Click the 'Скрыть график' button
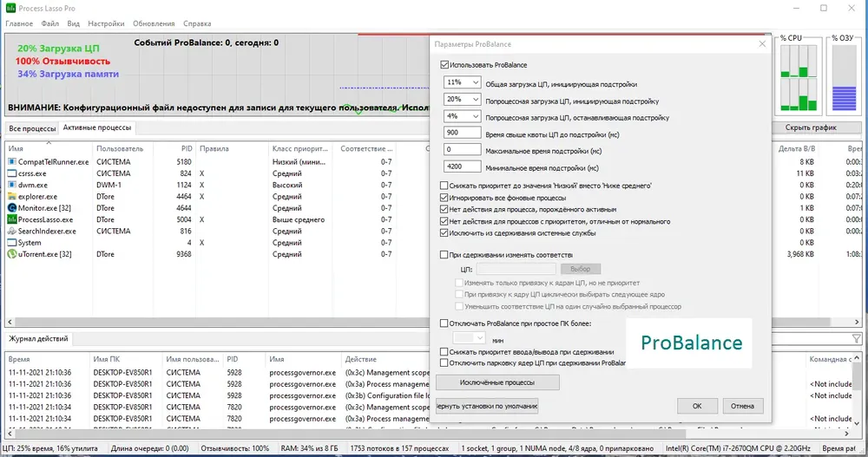 coord(811,127)
